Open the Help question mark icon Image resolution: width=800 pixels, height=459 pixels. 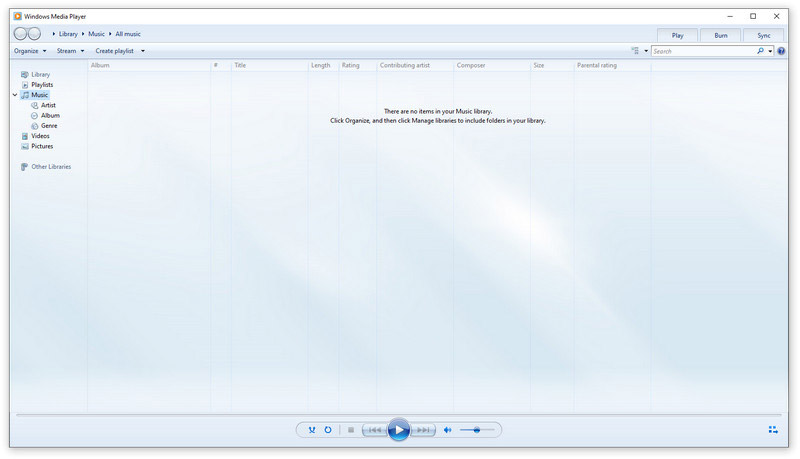(x=781, y=51)
